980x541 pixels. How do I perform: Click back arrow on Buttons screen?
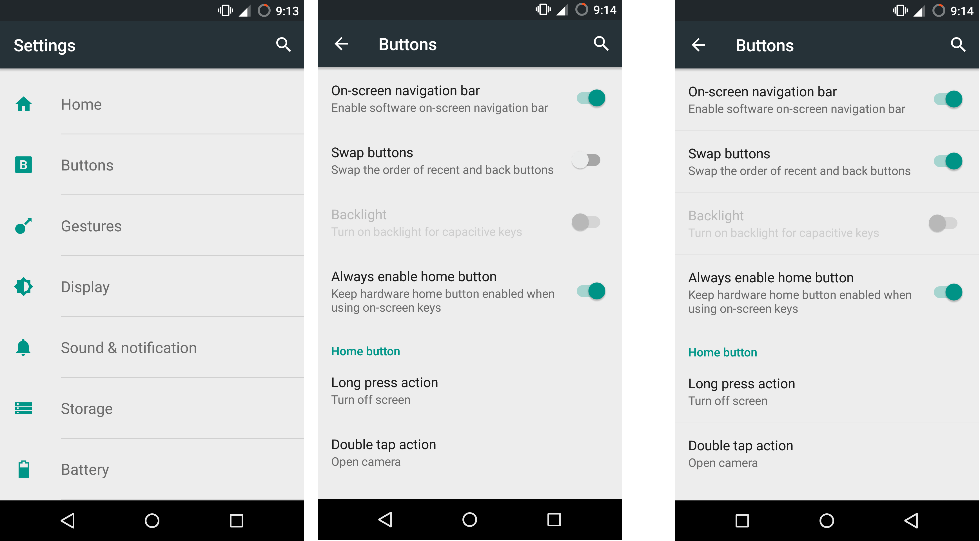pyautogui.click(x=340, y=45)
